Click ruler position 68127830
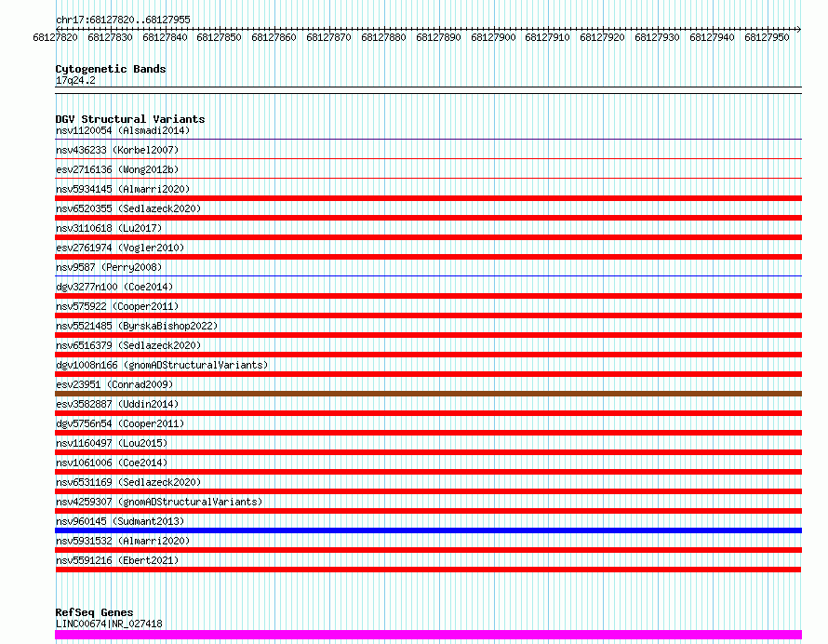828x644 pixels. tap(110, 37)
